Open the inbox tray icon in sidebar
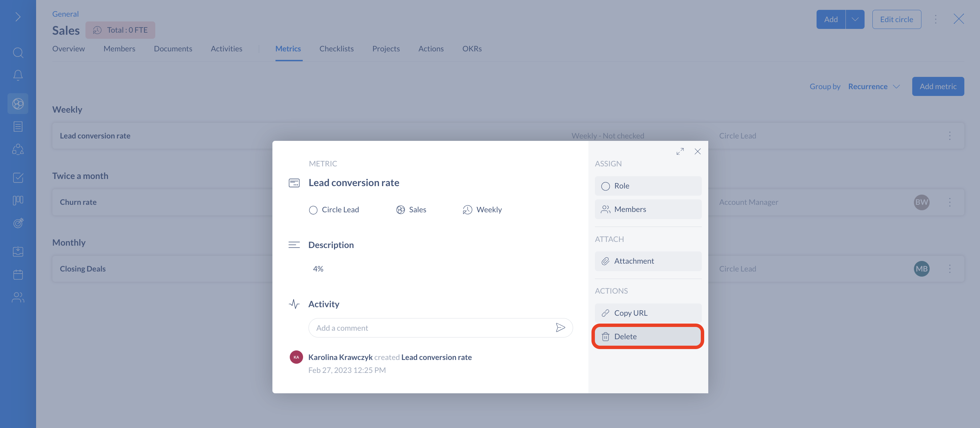This screenshot has width=980, height=428. tap(18, 251)
